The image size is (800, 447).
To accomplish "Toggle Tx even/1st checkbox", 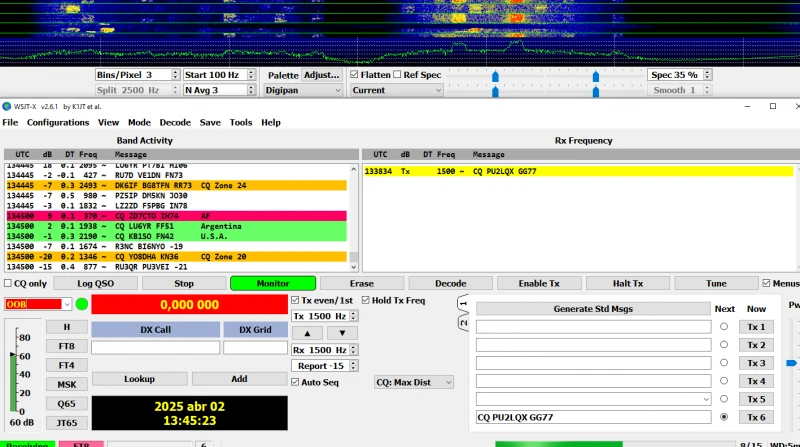I will (x=295, y=300).
